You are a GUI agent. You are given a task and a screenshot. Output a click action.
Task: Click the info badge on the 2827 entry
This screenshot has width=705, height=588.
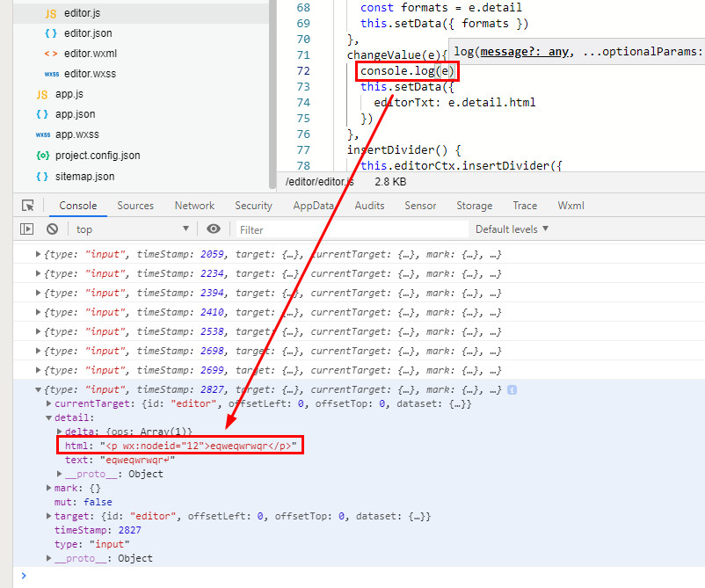(x=512, y=389)
